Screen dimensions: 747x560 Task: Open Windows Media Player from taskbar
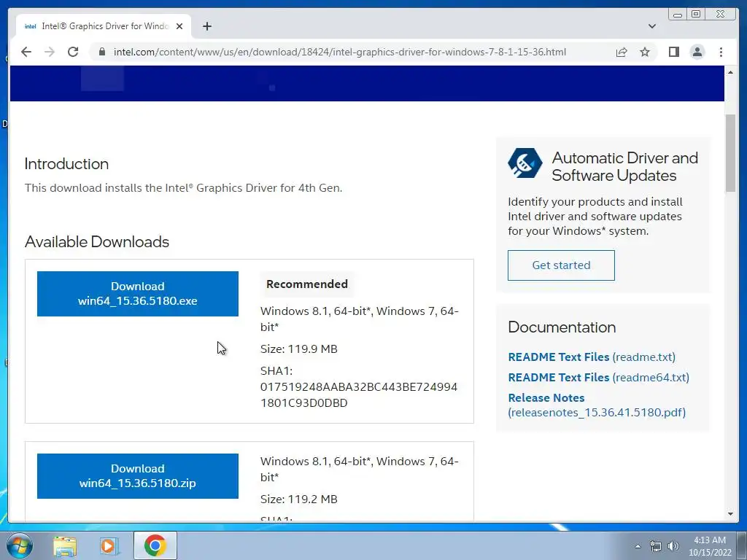[x=109, y=545]
